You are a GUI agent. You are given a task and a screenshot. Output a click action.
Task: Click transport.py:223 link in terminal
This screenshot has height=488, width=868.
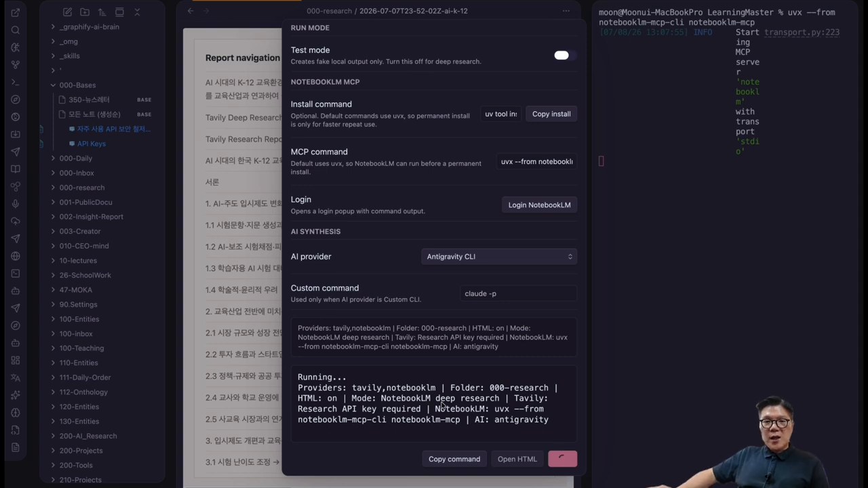coord(802,33)
